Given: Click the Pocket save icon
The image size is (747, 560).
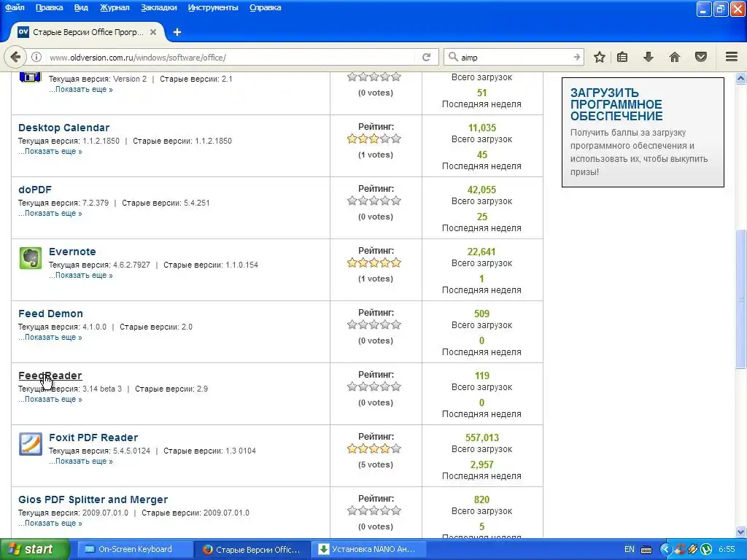Looking at the screenshot, I should [x=701, y=57].
